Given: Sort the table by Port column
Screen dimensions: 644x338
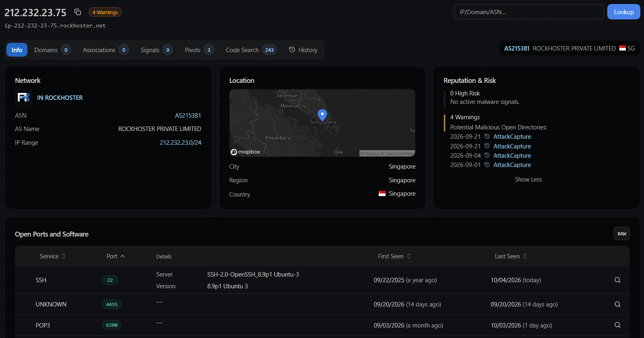Looking at the screenshot, I should pyautogui.click(x=116, y=256).
